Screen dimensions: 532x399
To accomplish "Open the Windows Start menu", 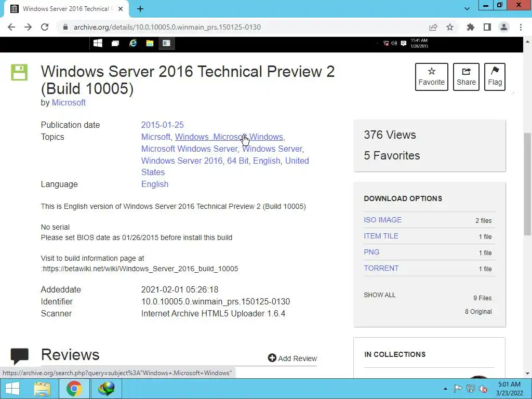I will [12, 389].
